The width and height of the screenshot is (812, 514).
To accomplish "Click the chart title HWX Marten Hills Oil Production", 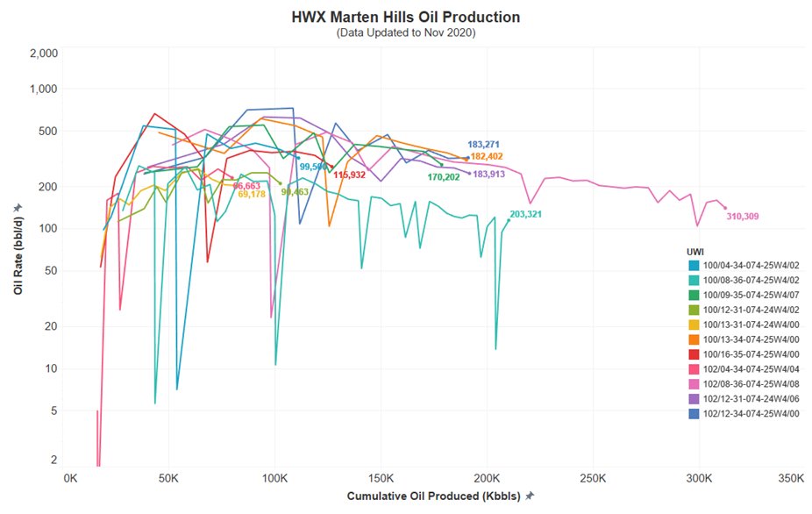I will point(405,17).
